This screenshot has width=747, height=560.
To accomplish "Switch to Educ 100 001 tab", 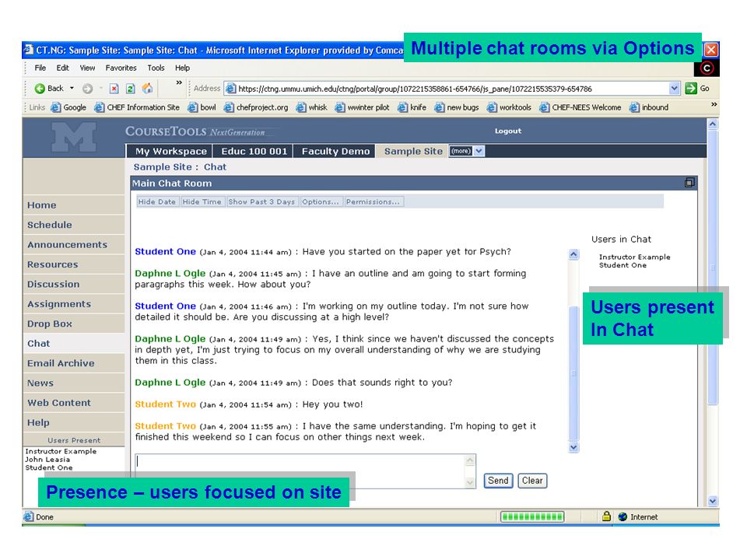I will coord(254,152).
